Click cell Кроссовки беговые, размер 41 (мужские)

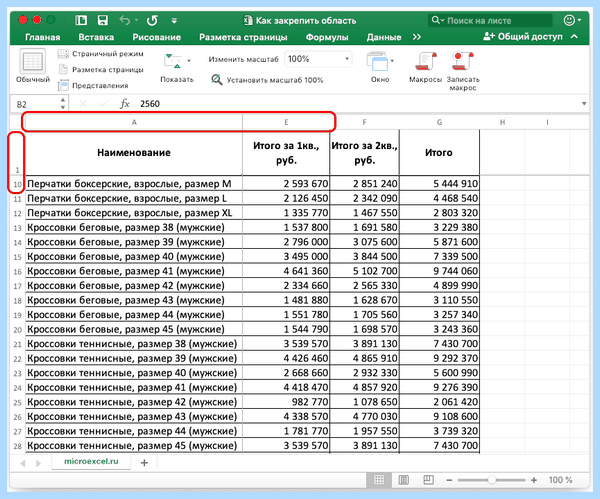[134, 271]
